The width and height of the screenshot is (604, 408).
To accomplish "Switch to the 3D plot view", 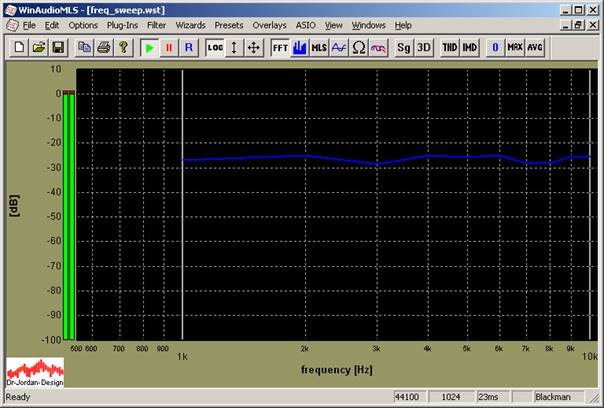I will (x=424, y=47).
